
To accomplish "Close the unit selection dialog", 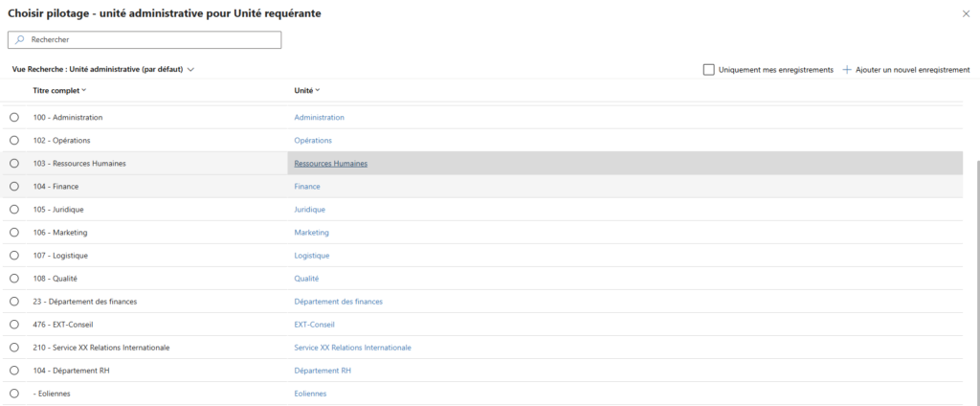I will pos(965,13).
